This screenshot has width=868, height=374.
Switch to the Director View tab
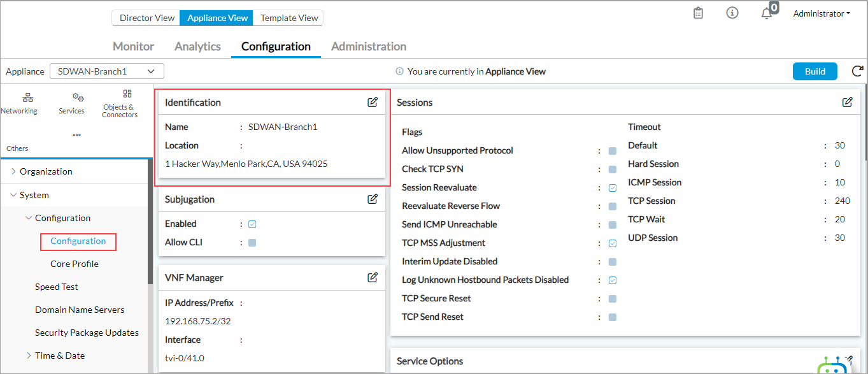(146, 18)
